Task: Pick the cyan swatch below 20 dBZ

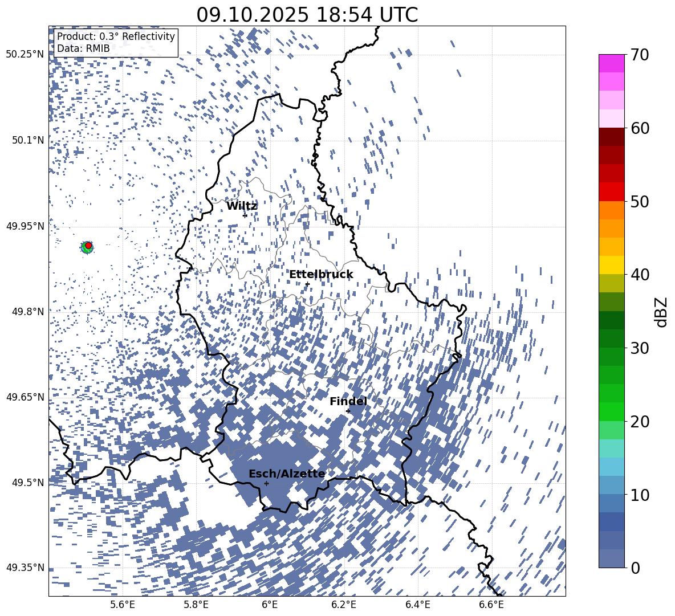Action: (611, 448)
